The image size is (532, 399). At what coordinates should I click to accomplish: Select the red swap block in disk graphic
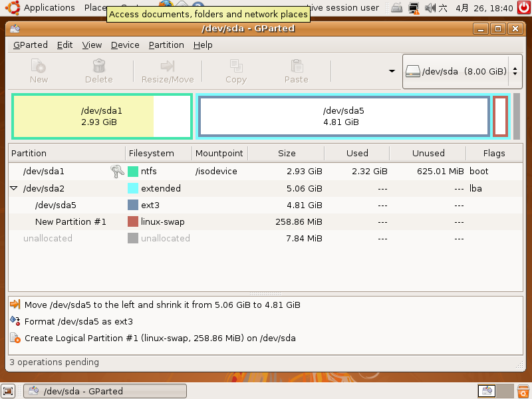[501, 116]
